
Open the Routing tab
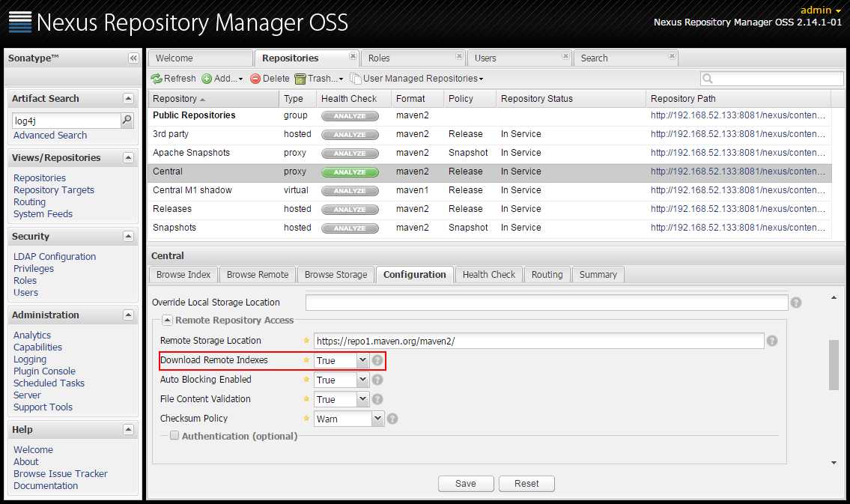click(x=547, y=275)
